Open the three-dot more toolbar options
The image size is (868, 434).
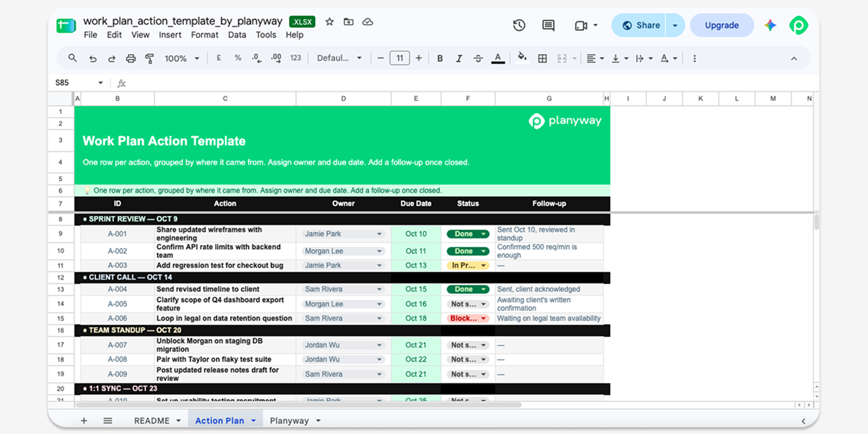click(694, 58)
